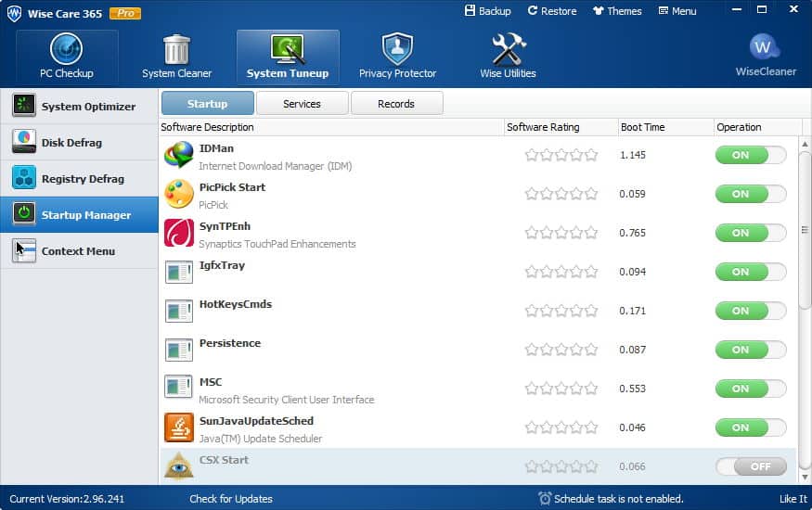Open the System Cleaner trash can icon
Screen dimensions: 812x510
176,49
